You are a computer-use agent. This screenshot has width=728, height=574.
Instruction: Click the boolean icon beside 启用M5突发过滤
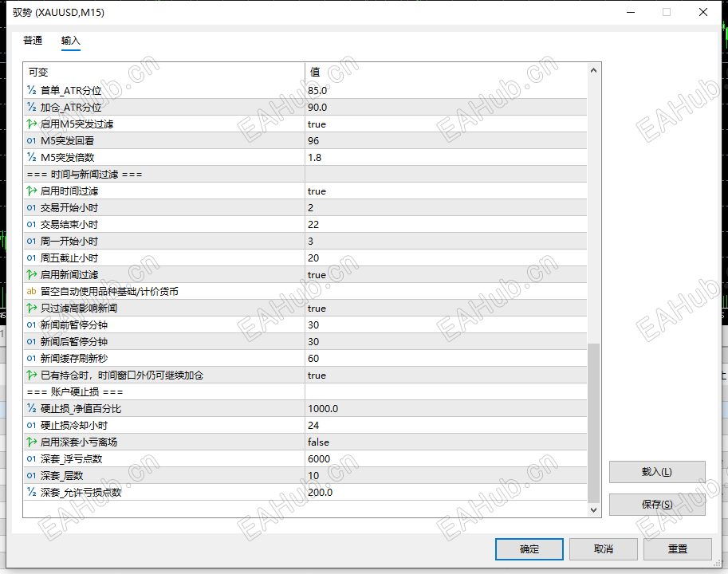(32, 124)
